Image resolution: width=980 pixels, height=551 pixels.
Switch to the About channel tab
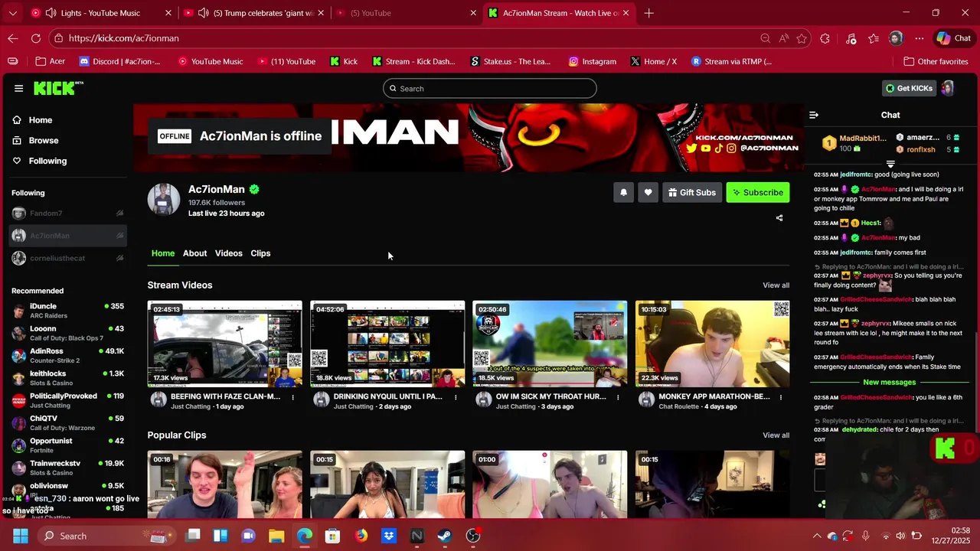tap(194, 253)
